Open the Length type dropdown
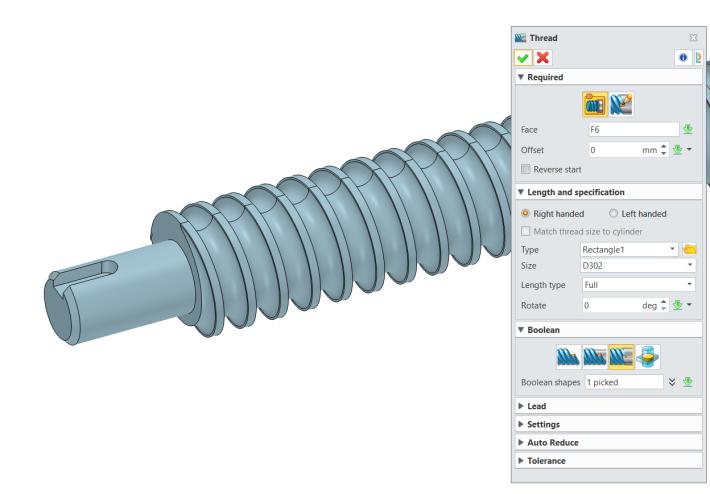 [x=638, y=285]
